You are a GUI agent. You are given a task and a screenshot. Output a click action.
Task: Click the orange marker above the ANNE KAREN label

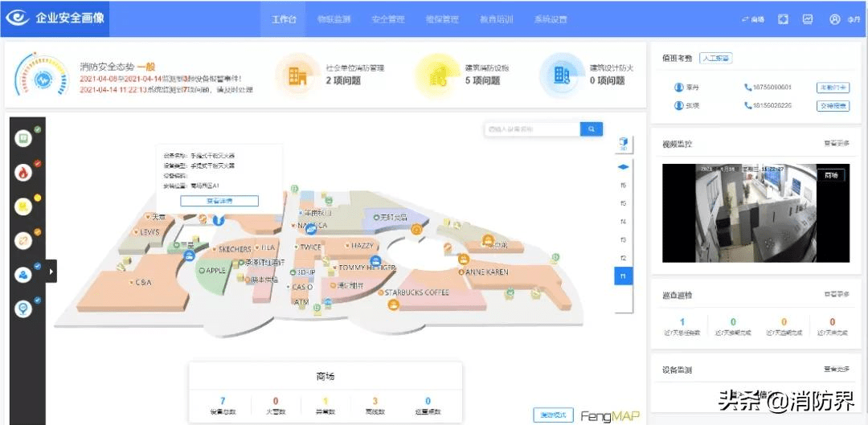[464, 259]
